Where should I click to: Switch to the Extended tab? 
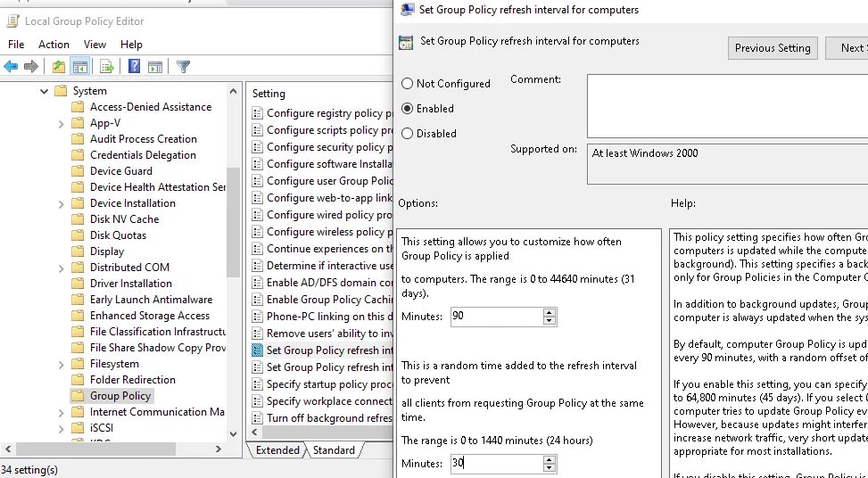pos(277,450)
